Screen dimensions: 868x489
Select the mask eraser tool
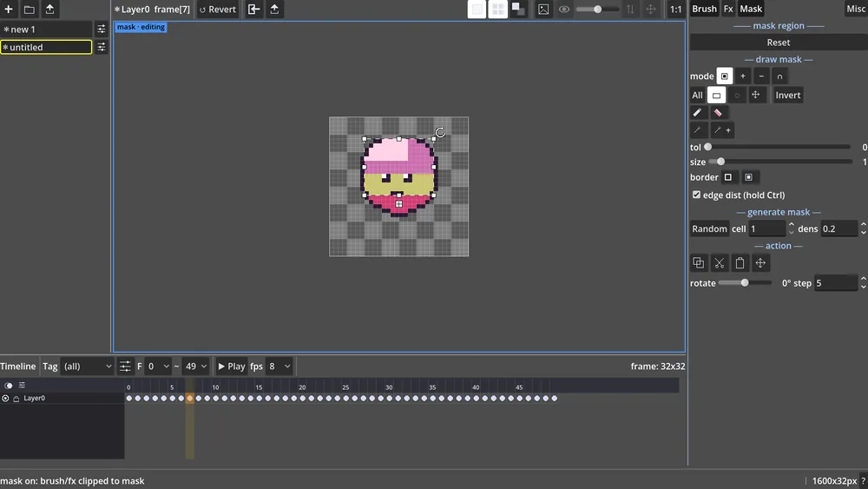(718, 112)
